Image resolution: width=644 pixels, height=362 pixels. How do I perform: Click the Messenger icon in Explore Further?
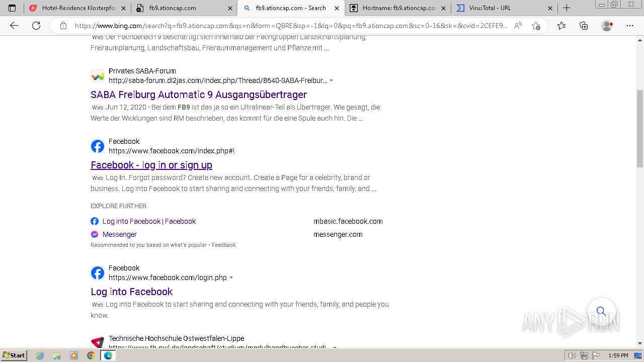coord(95,234)
